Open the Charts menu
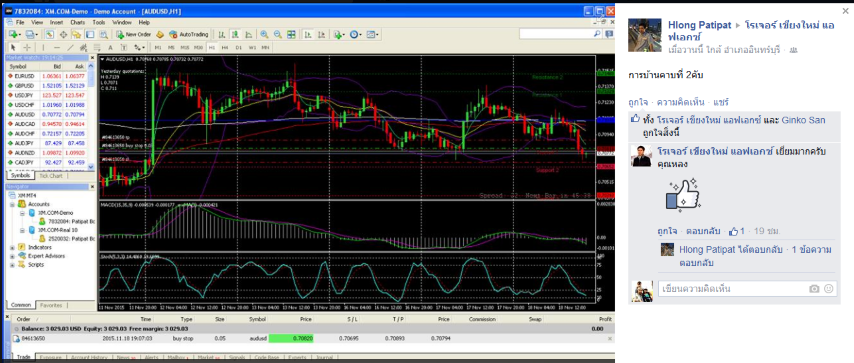Screen dimensions: 854x363 [77, 22]
